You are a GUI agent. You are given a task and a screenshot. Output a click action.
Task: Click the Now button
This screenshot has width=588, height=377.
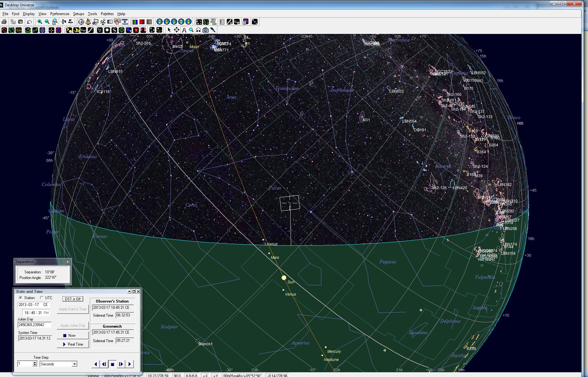click(73, 336)
